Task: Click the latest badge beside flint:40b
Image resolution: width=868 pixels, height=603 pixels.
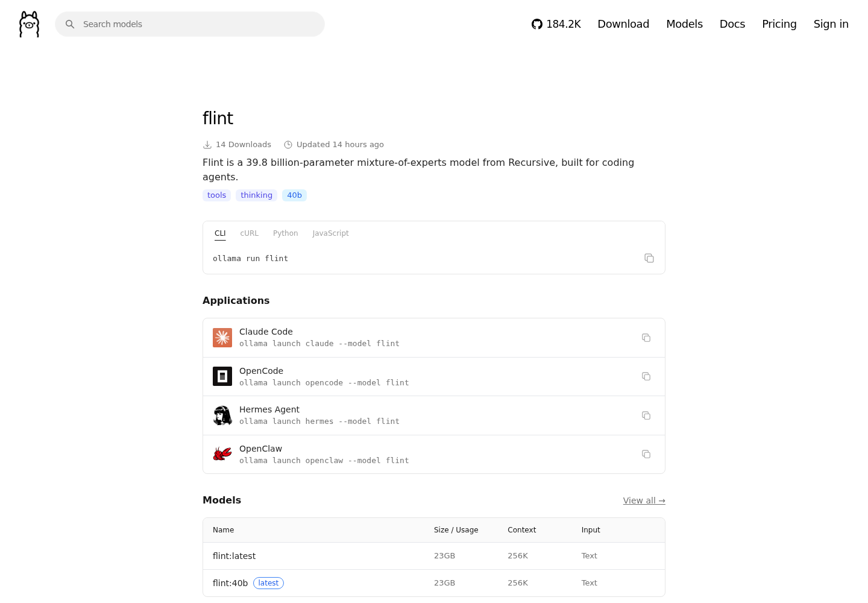Action: coord(268,583)
